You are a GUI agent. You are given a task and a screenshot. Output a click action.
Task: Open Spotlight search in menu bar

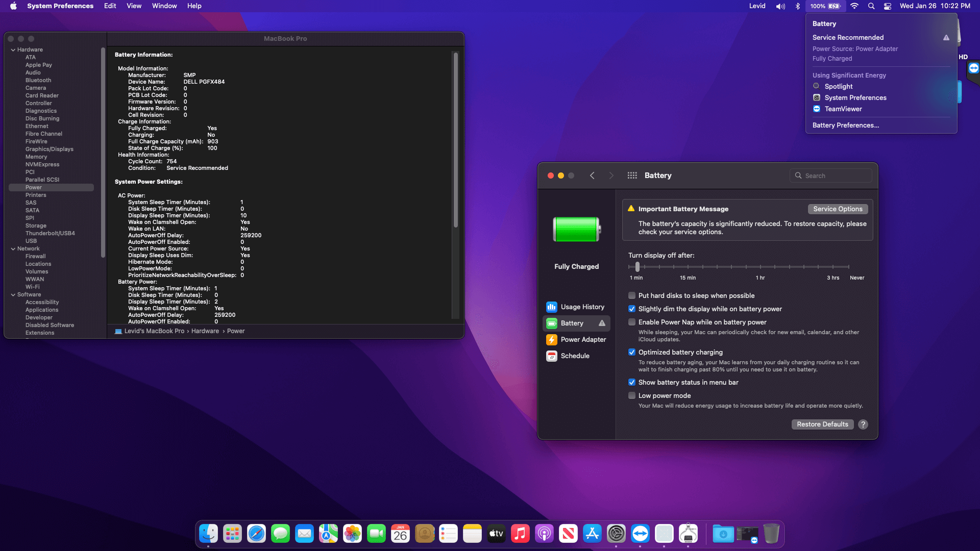[871, 6]
